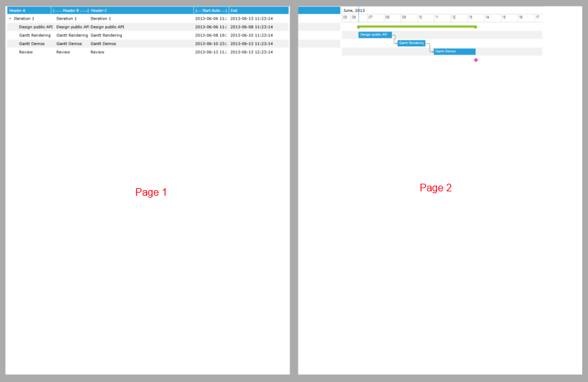Click the June, 2013 timeline header
Viewport: 588px width, 382px height.
354,10
